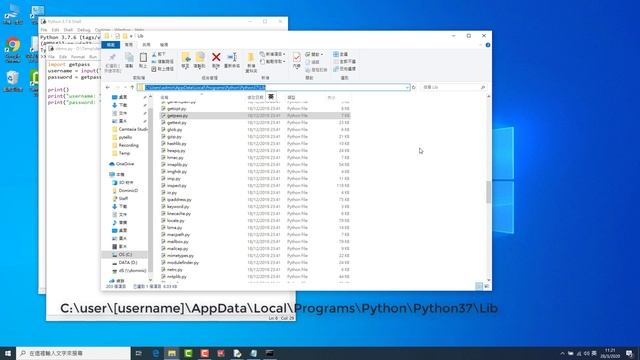Switch to the Home ribbon tab

pyautogui.click(x=129, y=44)
